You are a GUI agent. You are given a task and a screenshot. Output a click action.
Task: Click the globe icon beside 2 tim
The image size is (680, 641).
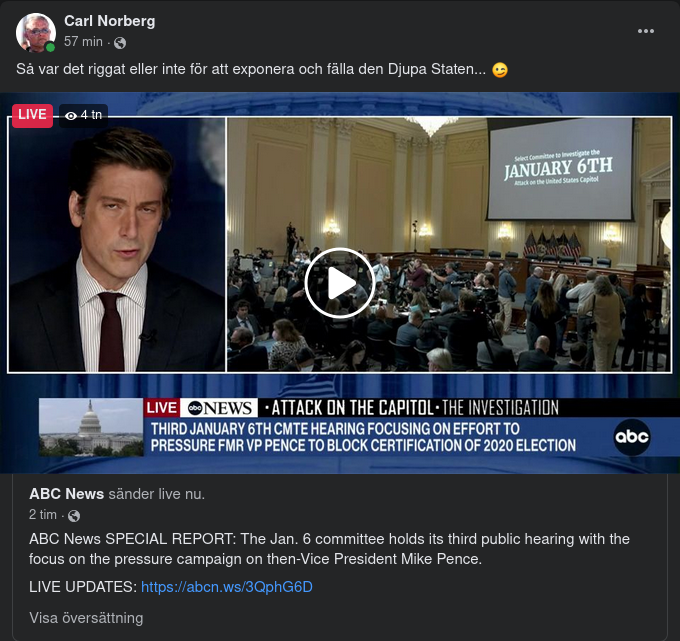(73, 516)
